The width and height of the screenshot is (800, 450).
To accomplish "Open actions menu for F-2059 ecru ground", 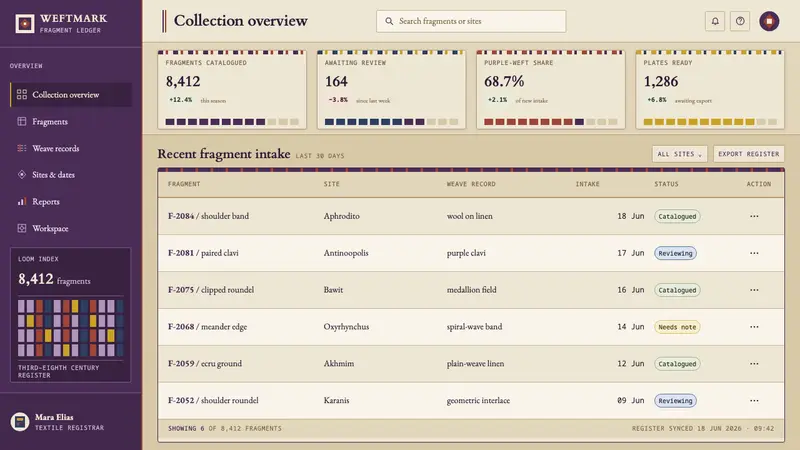I will pos(754,364).
